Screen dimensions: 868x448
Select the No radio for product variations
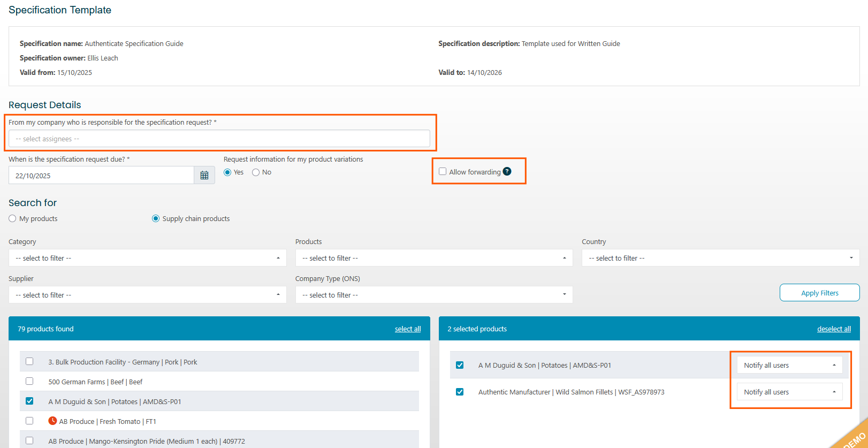point(256,172)
